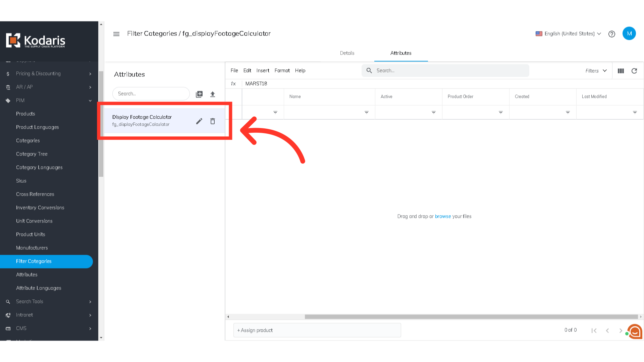
Task: Open the Filters dropdown
Action: pos(596,71)
